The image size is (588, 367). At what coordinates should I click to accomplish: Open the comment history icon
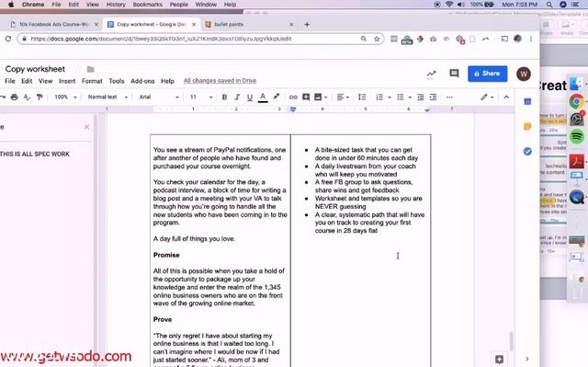click(454, 74)
